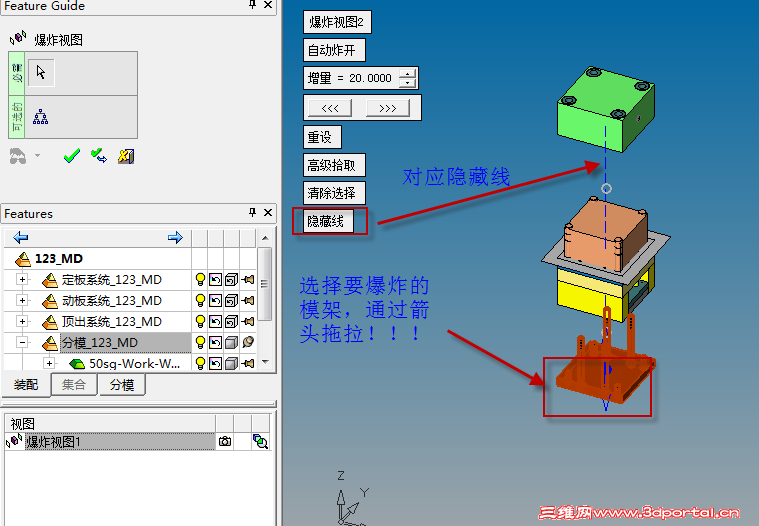Click the last column icon in the 分模_123_MD row

pyautogui.click(x=248, y=342)
